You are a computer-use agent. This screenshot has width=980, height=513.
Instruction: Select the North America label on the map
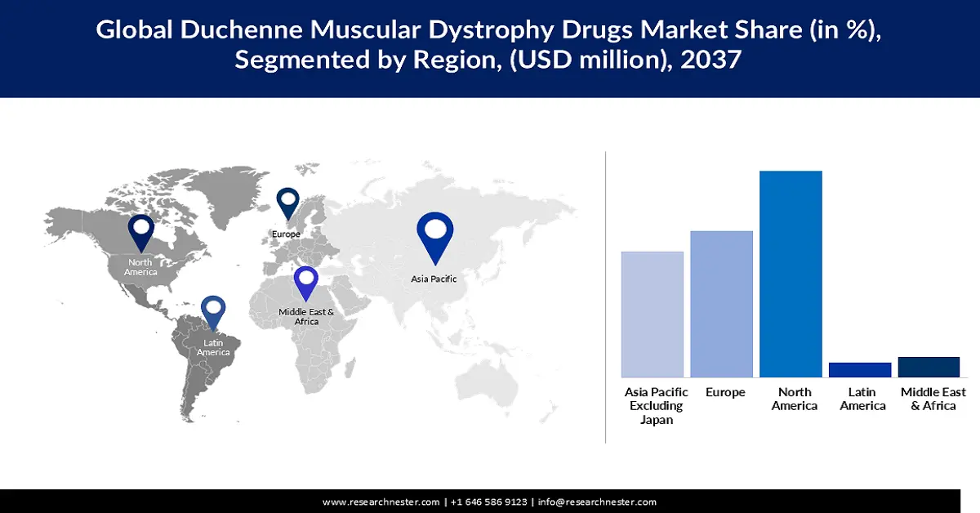140,267
